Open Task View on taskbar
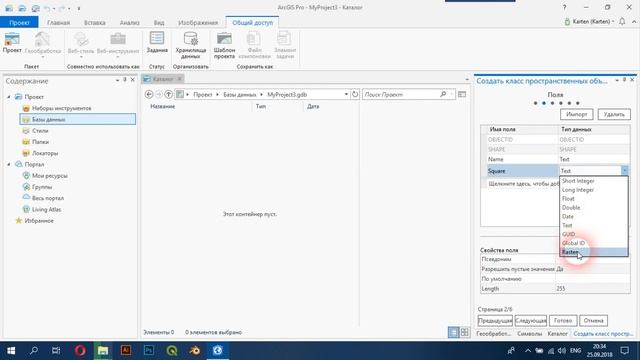Image resolution: width=640 pixels, height=360 pixels. click(56, 351)
